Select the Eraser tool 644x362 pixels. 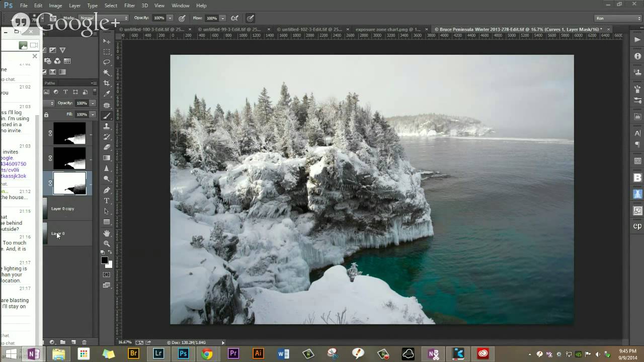107,147
